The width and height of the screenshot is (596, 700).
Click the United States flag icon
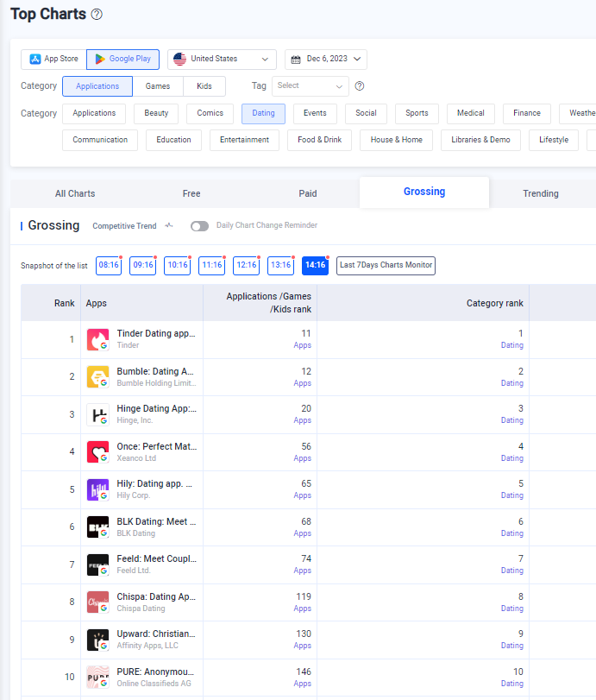point(179,59)
